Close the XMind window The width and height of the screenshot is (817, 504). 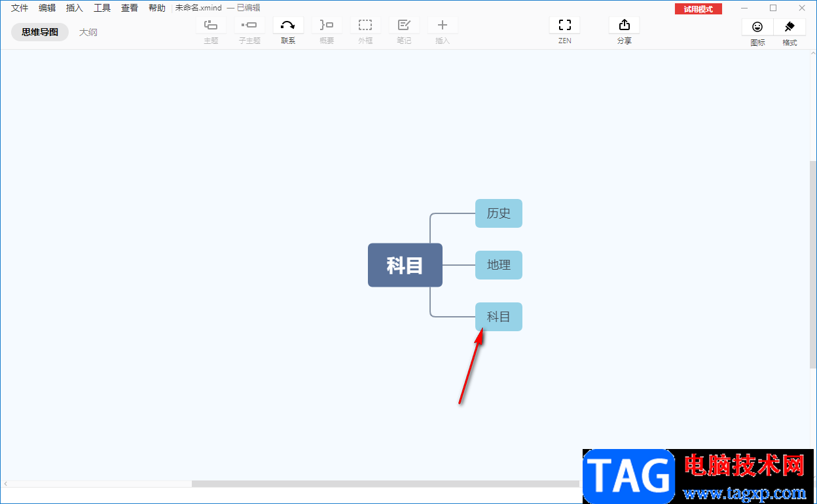click(x=802, y=8)
